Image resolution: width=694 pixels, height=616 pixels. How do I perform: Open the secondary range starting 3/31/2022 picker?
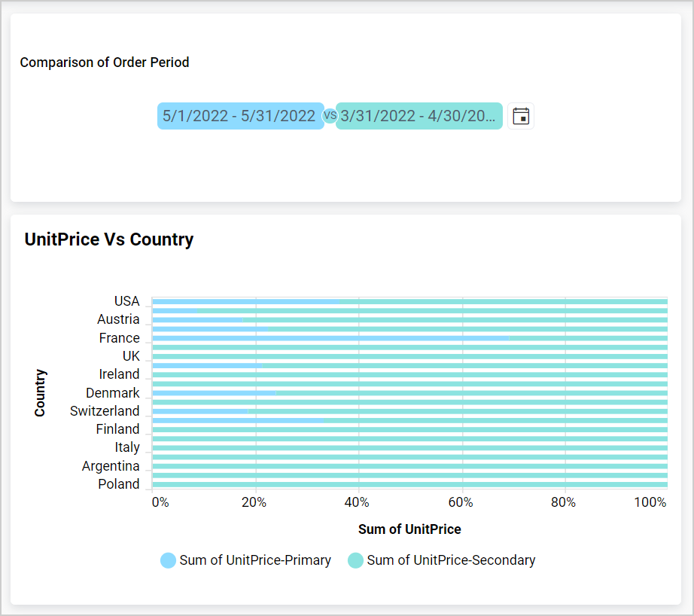(419, 115)
